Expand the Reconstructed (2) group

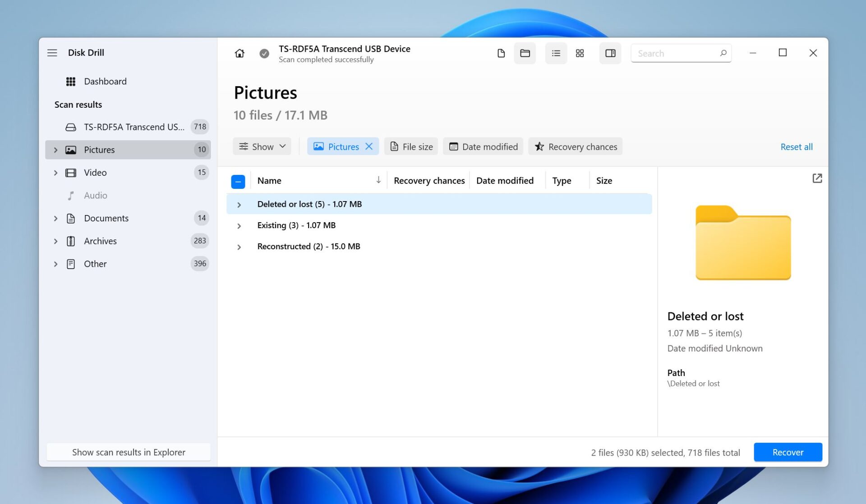click(239, 247)
